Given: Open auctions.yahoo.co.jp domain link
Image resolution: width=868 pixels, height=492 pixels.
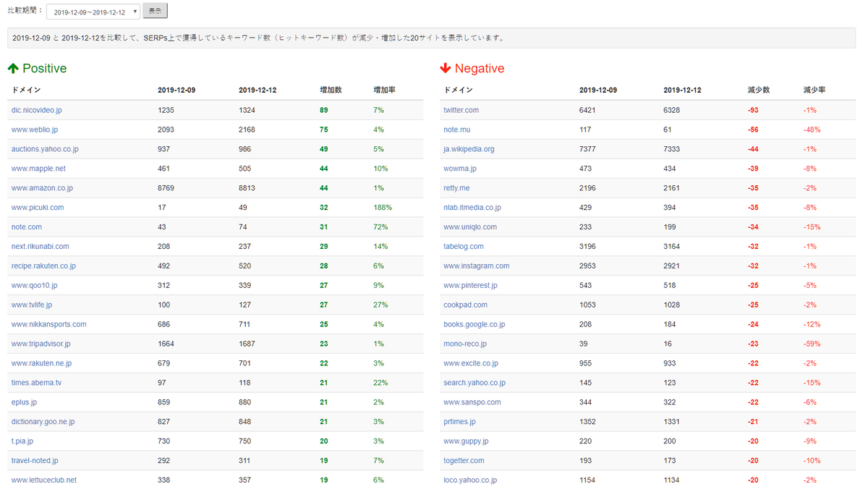Looking at the screenshot, I should point(45,149).
